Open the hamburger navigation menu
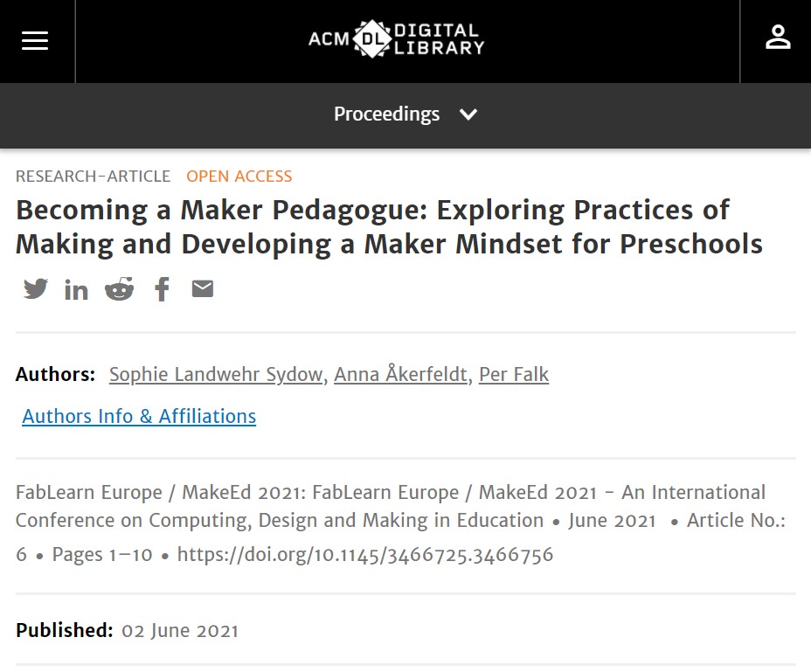 coord(35,40)
